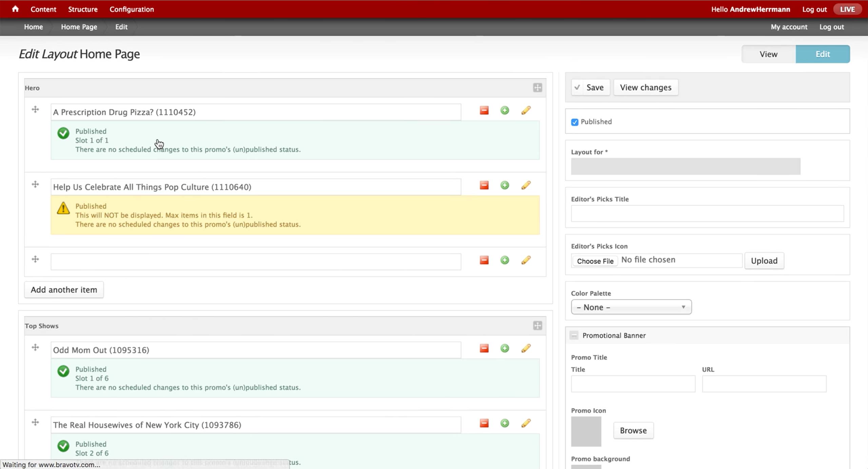This screenshot has height=469, width=868.
Task: Click Add another item button
Action: pyautogui.click(x=64, y=290)
